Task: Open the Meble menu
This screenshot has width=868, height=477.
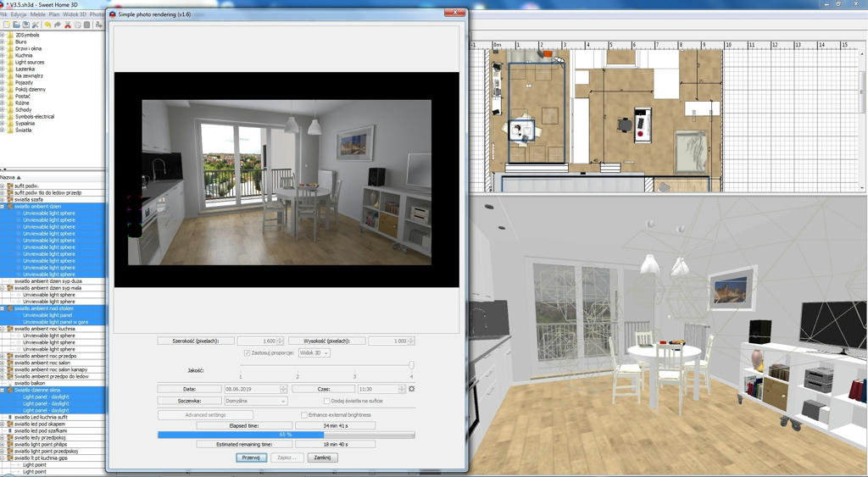Action: (37, 14)
